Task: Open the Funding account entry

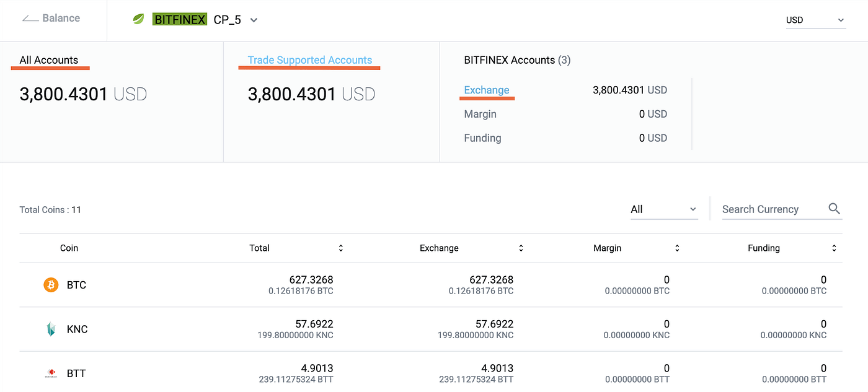Action: (482, 138)
